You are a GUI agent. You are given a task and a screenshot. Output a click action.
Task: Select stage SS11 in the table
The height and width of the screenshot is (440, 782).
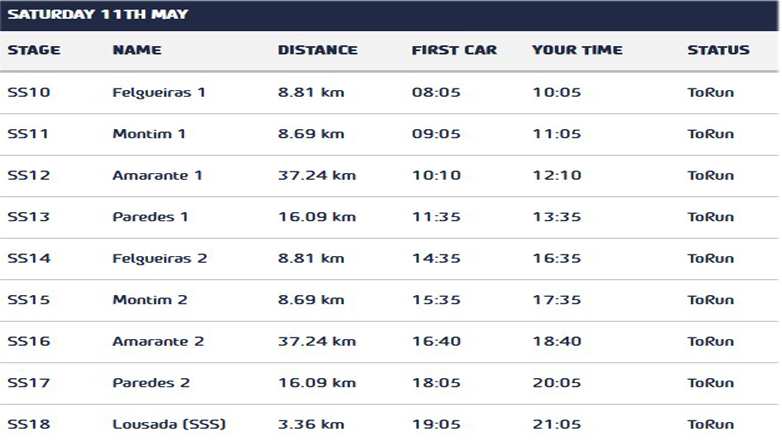click(28, 134)
